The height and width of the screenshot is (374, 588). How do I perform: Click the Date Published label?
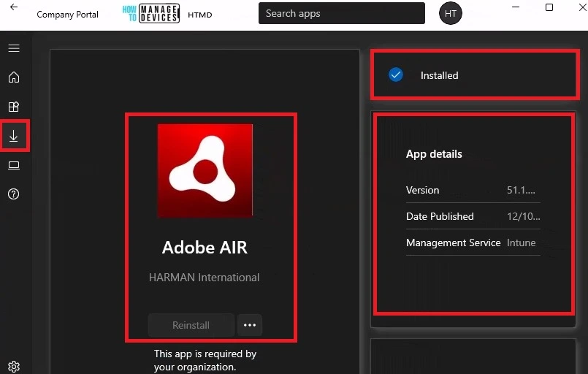pyautogui.click(x=440, y=216)
